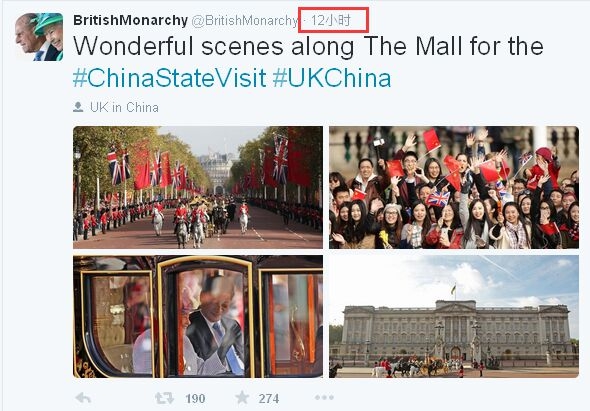Retweet this BritishMonarchy post
Screen dimensions: 590x411
(x=164, y=398)
